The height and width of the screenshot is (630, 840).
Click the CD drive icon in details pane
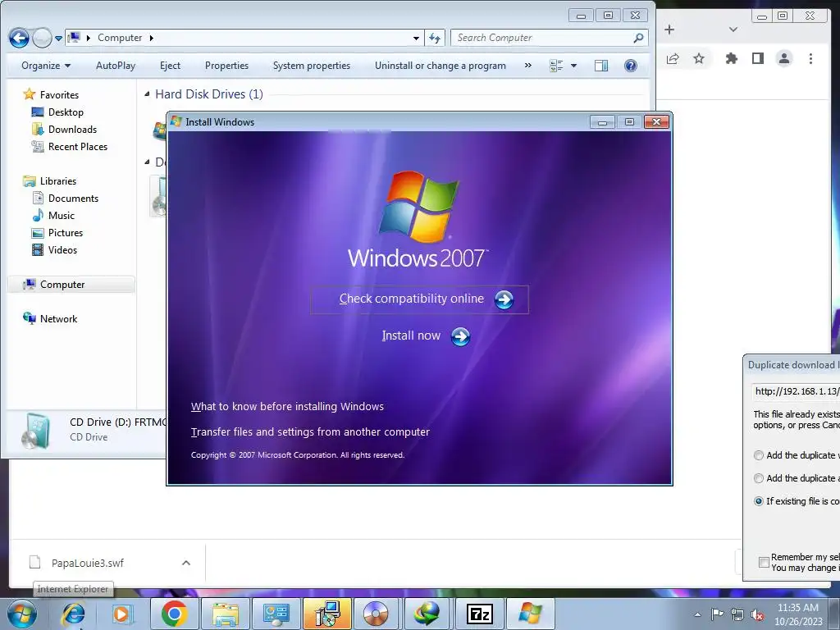pyautogui.click(x=36, y=430)
